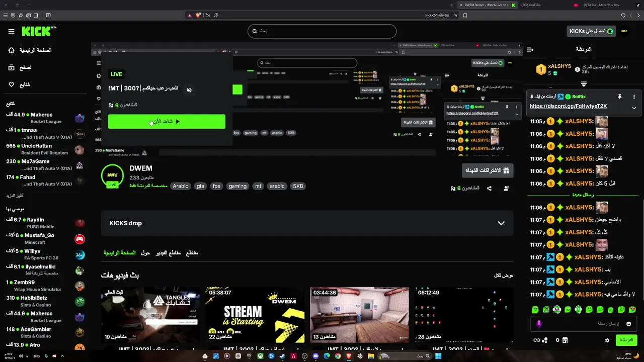Click the browser reload icon
Image resolution: width=644 pixels, height=362 pixels.
pyautogui.click(x=623, y=15)
